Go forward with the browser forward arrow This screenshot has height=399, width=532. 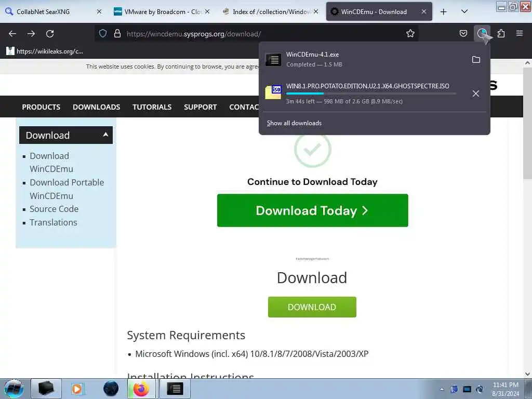(31, 34)
